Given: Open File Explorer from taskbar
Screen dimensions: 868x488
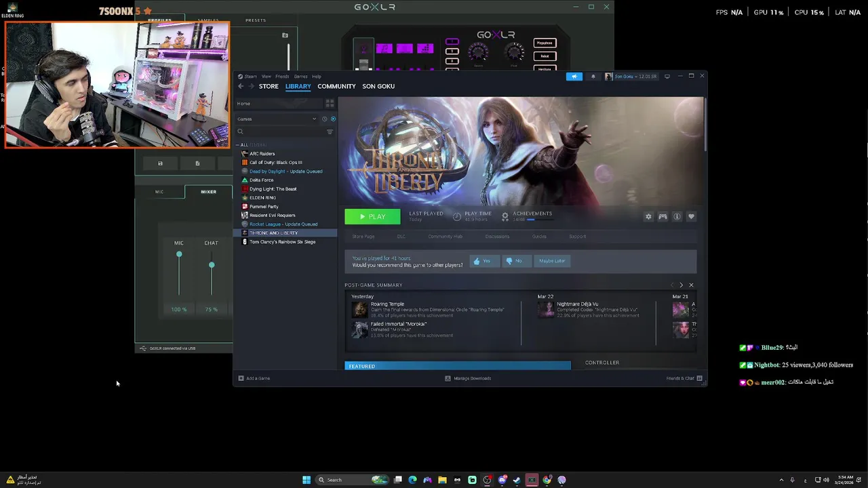Looking at the screenshot, I should pos(442,480).
